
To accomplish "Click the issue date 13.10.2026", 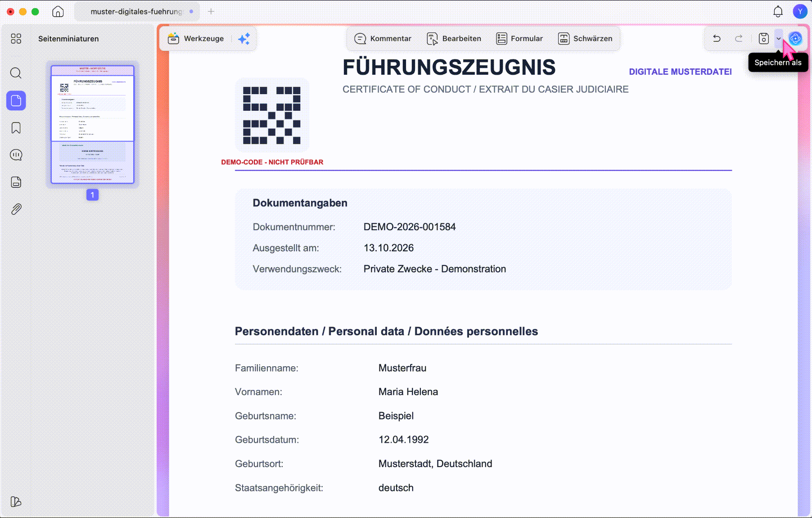I will 388,248.
